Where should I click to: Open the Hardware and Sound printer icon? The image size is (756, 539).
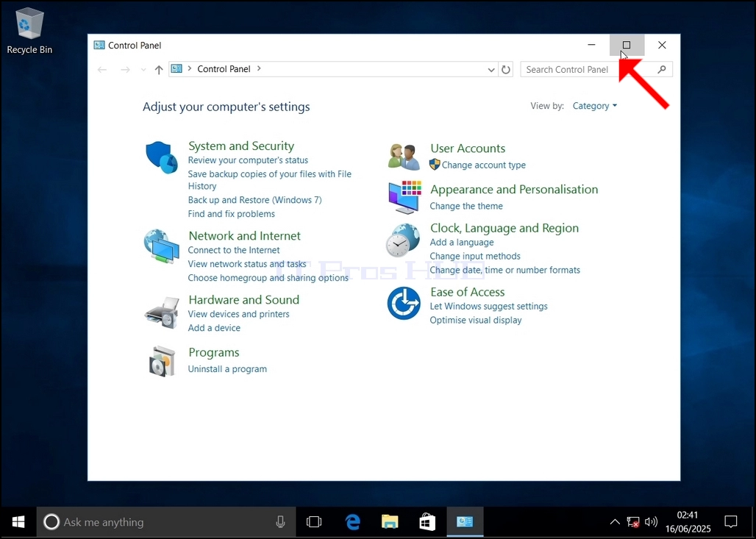pos(162,313)
